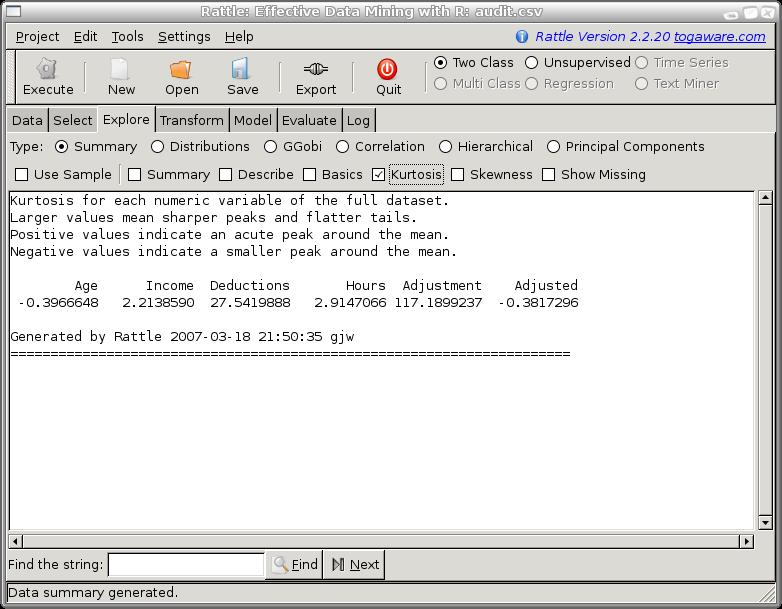This screenshot has width=782, height=609.
Task: Choose the Correlation type option
Action: click(343, 147)
